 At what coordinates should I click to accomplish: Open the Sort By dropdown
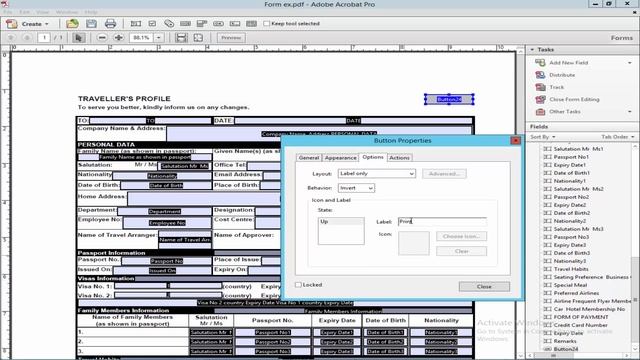[543, 137]
